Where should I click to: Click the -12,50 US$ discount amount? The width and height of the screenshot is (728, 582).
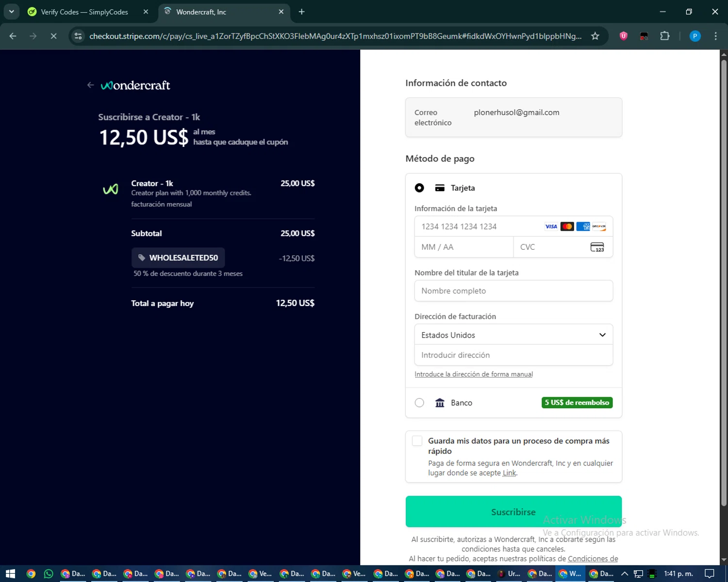[297, 259]
